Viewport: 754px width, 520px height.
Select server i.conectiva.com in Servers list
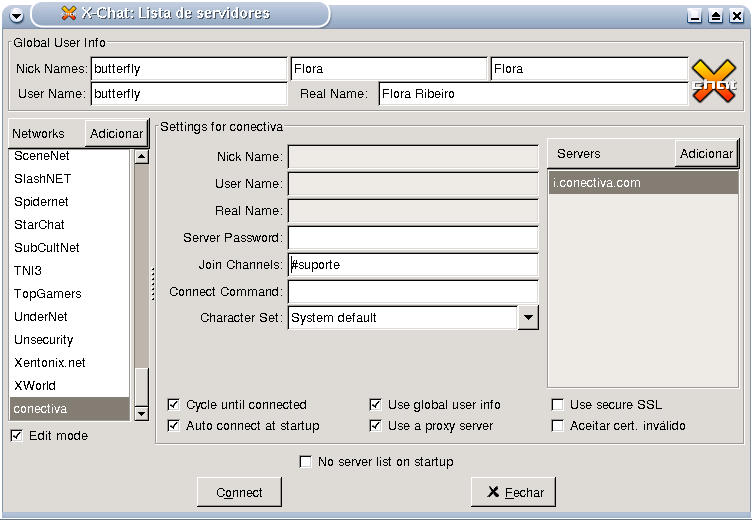(643, 183)
